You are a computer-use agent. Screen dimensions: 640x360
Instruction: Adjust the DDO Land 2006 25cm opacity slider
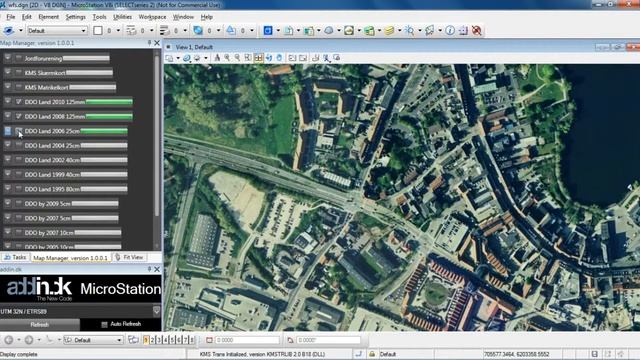tap(104, 131)
